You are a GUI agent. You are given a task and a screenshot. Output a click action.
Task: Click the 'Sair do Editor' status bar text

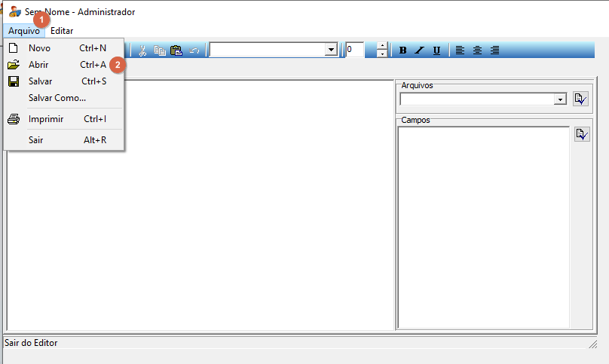[x=31, y=343]
